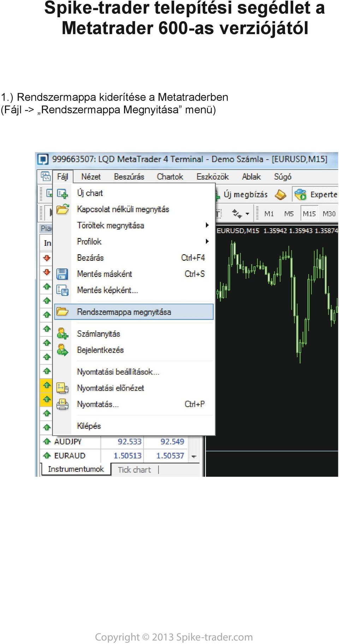Click AUDJPY ask value 92.549
Screen dimensions: 339x644
[x=172, y=442]
